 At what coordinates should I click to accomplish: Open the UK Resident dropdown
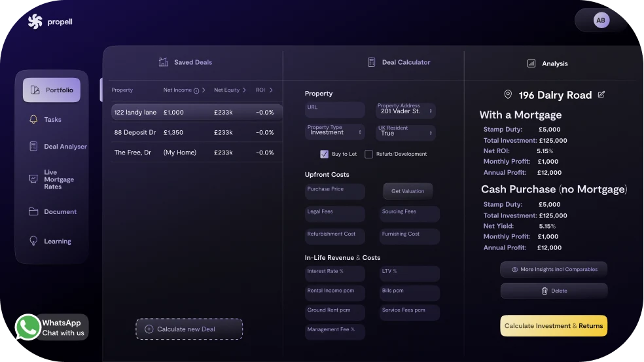point(406,132)
